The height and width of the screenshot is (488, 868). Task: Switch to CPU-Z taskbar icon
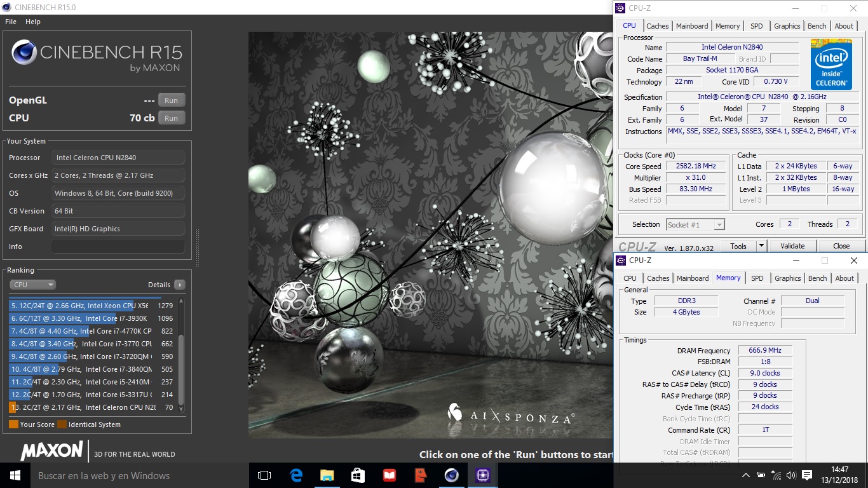click(x=482, y=475)
